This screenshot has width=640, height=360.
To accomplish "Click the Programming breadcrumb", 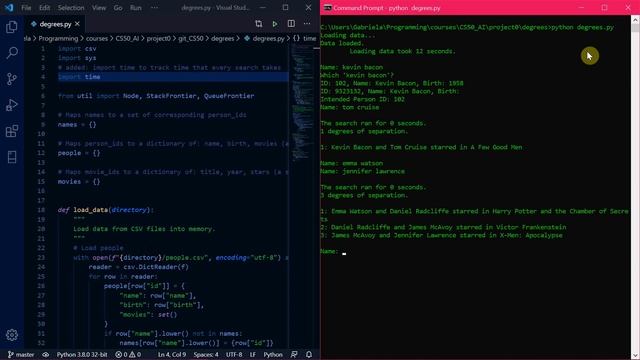I will 58,38.
